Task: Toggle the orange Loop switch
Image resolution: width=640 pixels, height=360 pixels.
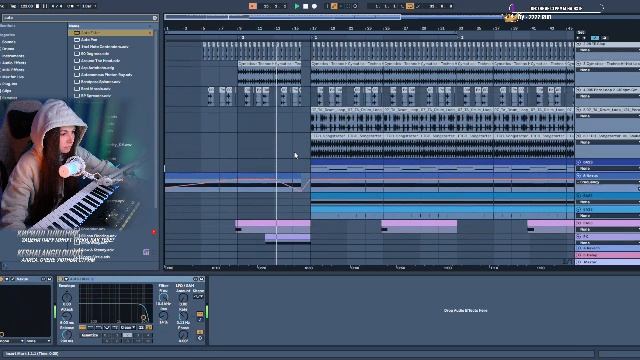Action: coord(410,6)
